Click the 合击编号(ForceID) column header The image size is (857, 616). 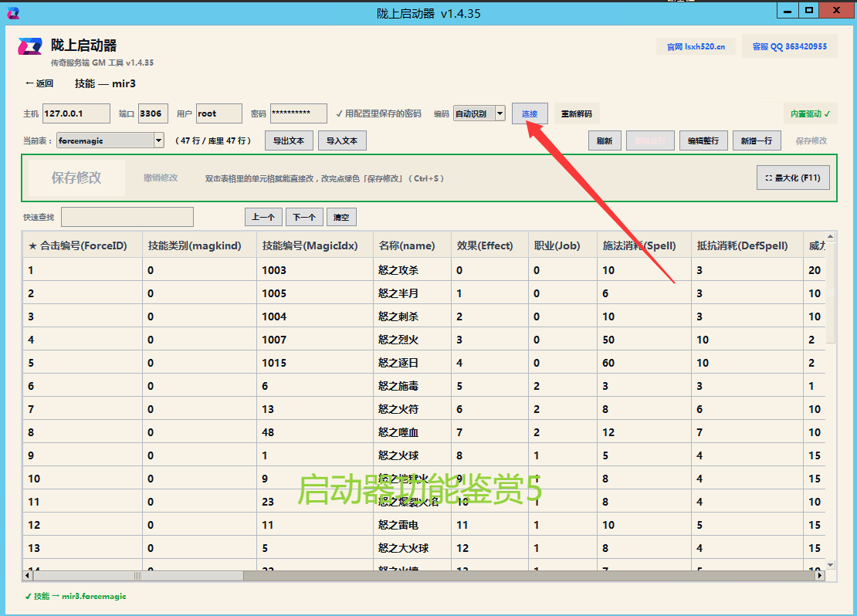pyautogui.click(x=83, y=245)
